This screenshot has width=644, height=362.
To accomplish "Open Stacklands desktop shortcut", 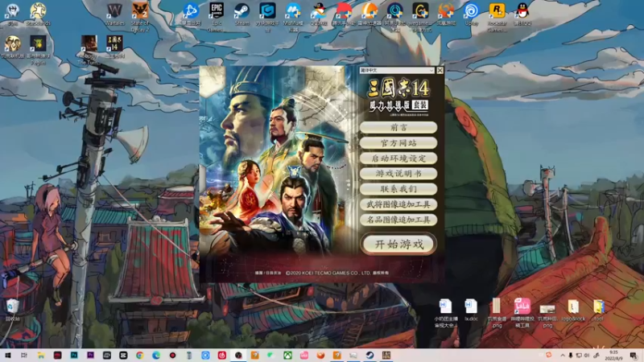I will pos(38,14).
